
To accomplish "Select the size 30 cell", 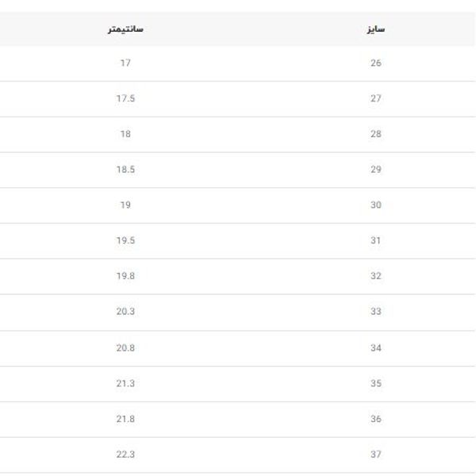I will pos(376,205).
